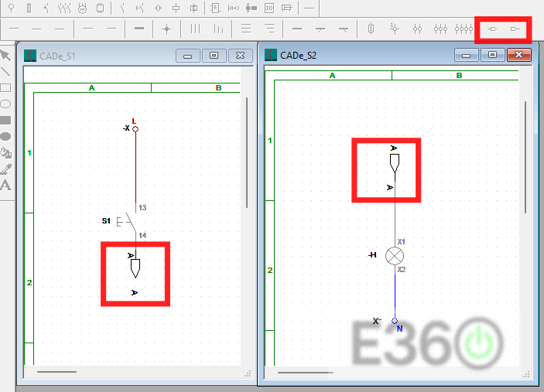Viewport: 544px width, 392px height.
Task: Click terminal N circle in CADe_S2
Action: tap(395, 321)
